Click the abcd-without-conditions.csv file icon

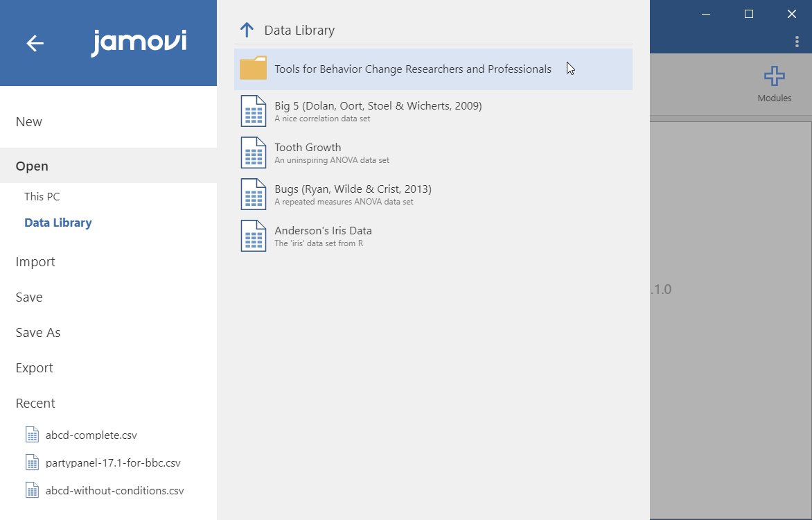click(x=32, y=490)
